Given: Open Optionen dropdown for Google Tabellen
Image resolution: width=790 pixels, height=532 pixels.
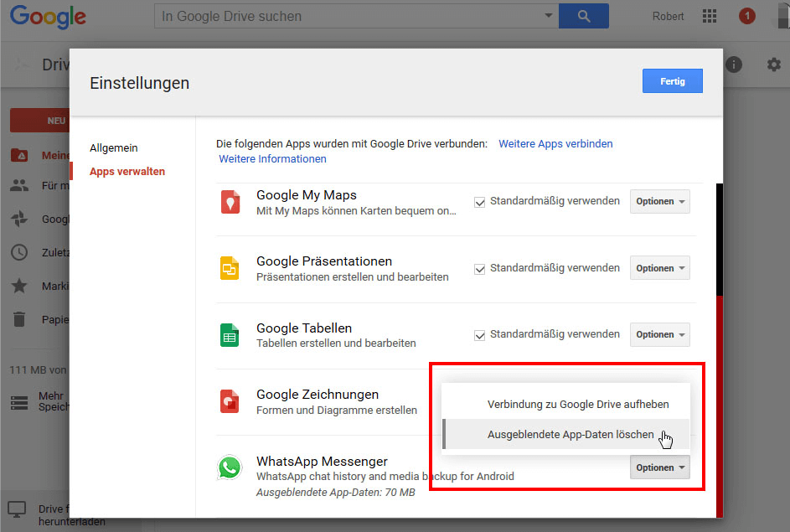Looking at the screenshot, I should 660,335.
